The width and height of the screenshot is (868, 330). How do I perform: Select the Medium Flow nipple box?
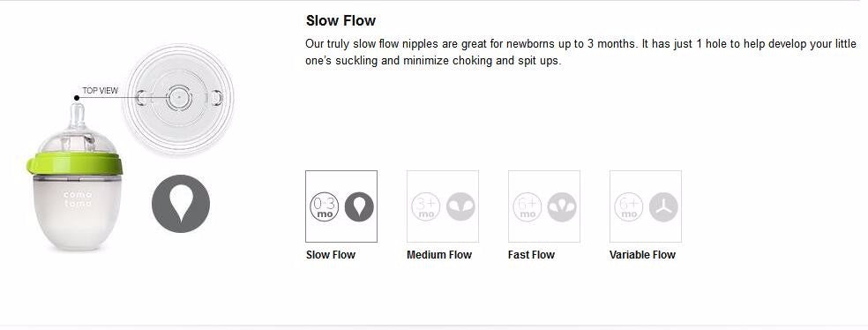click(x=442, y=206)
